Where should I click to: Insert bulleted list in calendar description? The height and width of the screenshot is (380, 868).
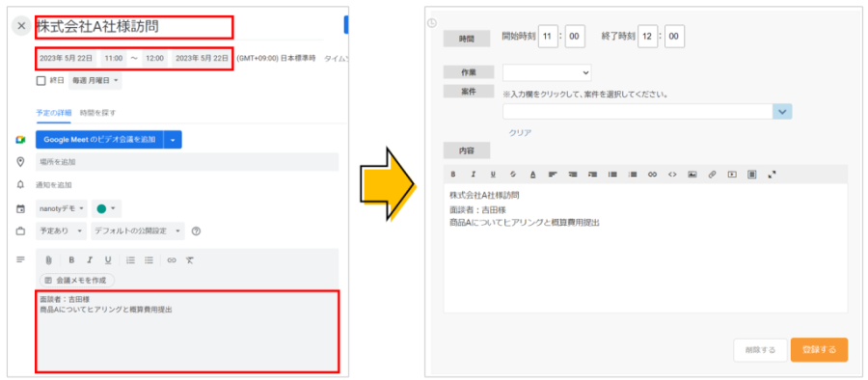point(149,259)
